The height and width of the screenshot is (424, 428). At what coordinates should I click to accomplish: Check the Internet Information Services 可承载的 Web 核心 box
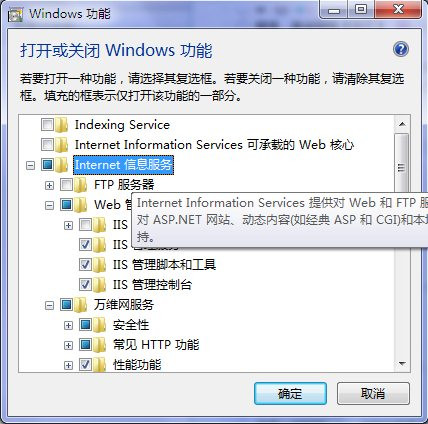tap(47, 145)
